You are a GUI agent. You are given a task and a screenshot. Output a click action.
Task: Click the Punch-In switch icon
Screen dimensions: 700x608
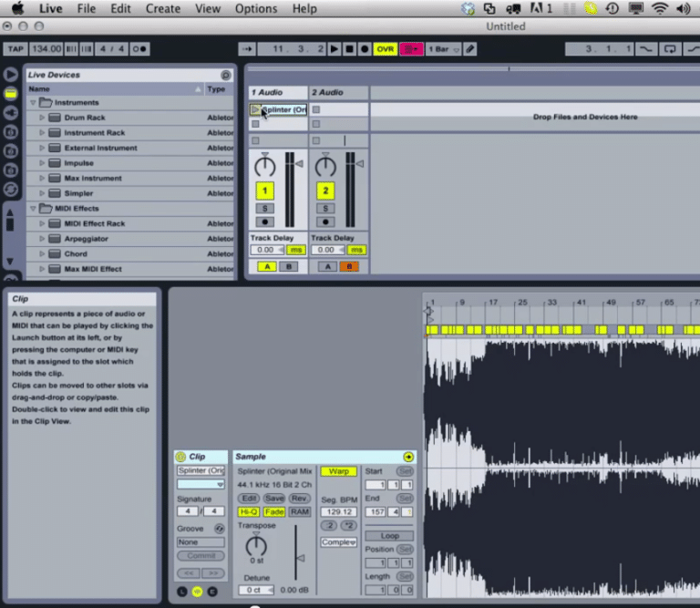coord(646,48)
